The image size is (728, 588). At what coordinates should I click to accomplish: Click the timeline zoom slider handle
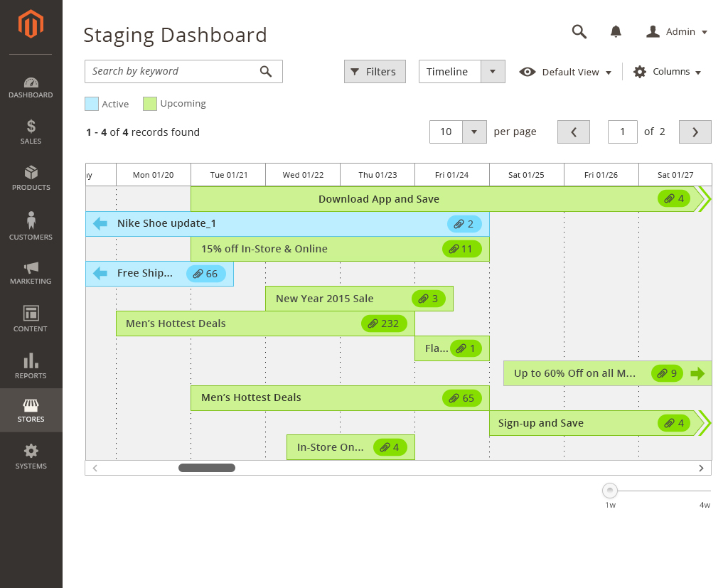[610, 491]
